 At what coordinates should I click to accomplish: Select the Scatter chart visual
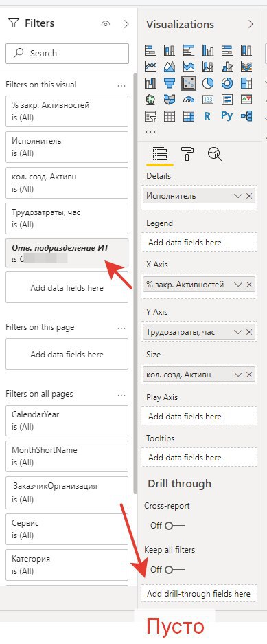point(188,83)
